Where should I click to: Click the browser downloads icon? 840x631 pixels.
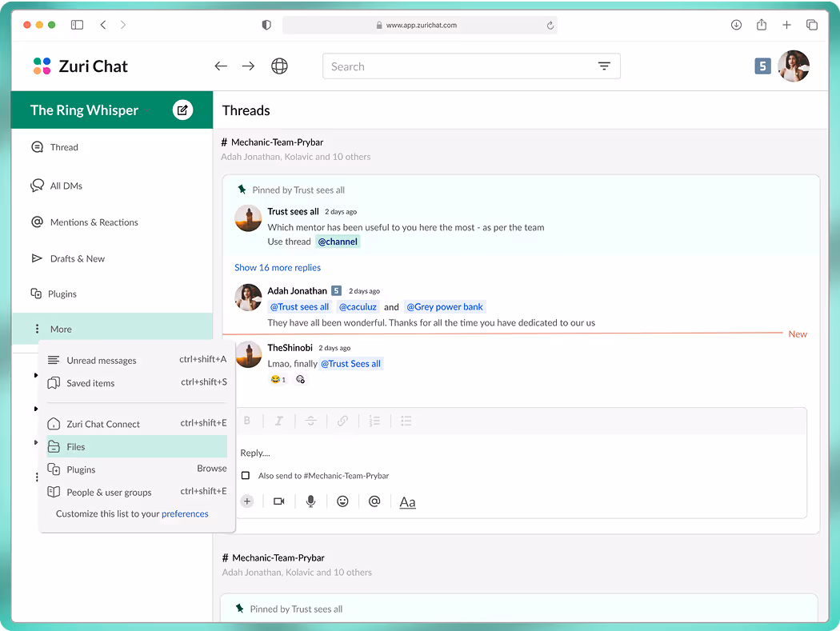[x=736, y=25]
